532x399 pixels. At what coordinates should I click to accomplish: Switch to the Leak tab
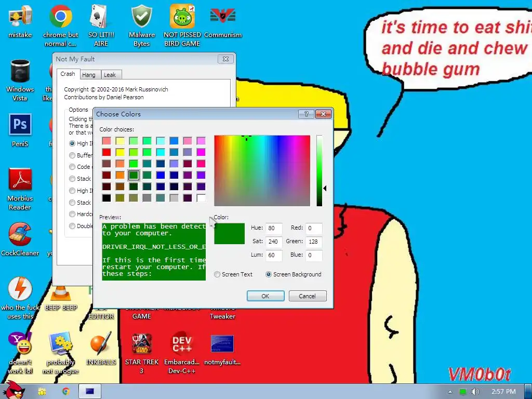pyautogui.click(x=110, y=75)
